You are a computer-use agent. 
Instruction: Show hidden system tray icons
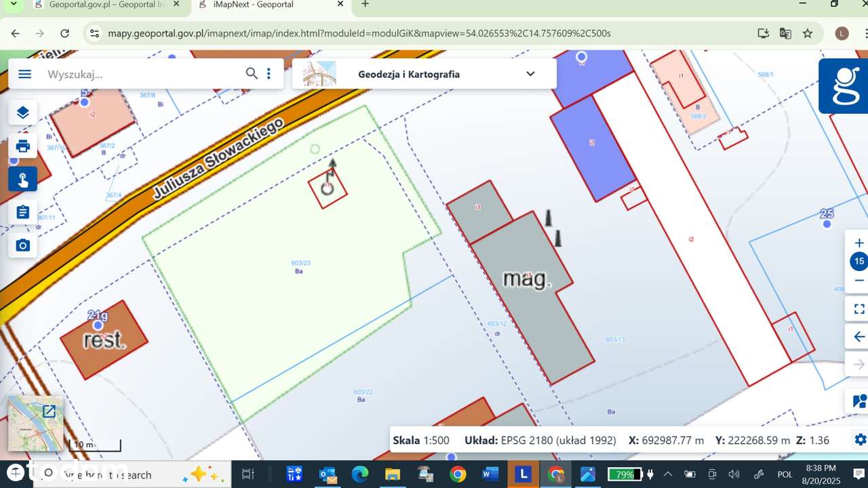click(x=667, y=474)
